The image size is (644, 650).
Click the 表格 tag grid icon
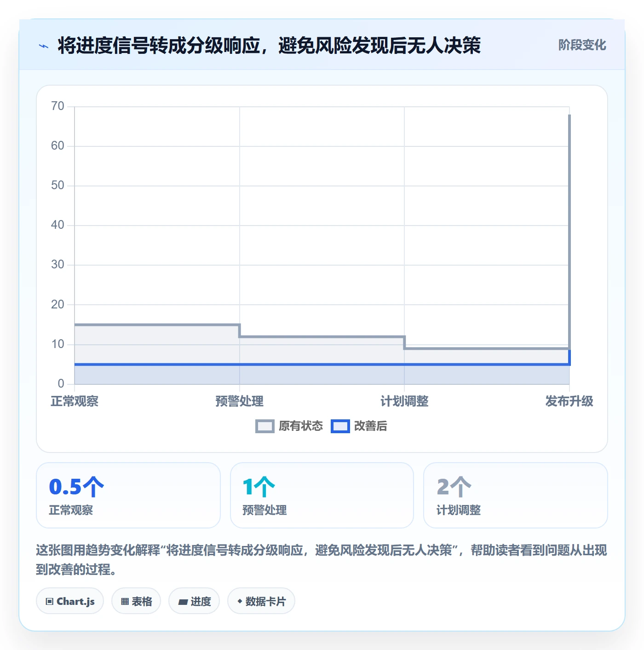click(125, 601)
